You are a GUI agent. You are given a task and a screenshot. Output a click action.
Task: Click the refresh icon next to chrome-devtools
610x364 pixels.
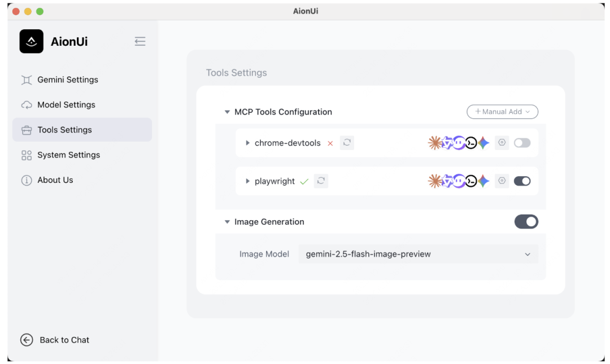(x=347, y=143)
